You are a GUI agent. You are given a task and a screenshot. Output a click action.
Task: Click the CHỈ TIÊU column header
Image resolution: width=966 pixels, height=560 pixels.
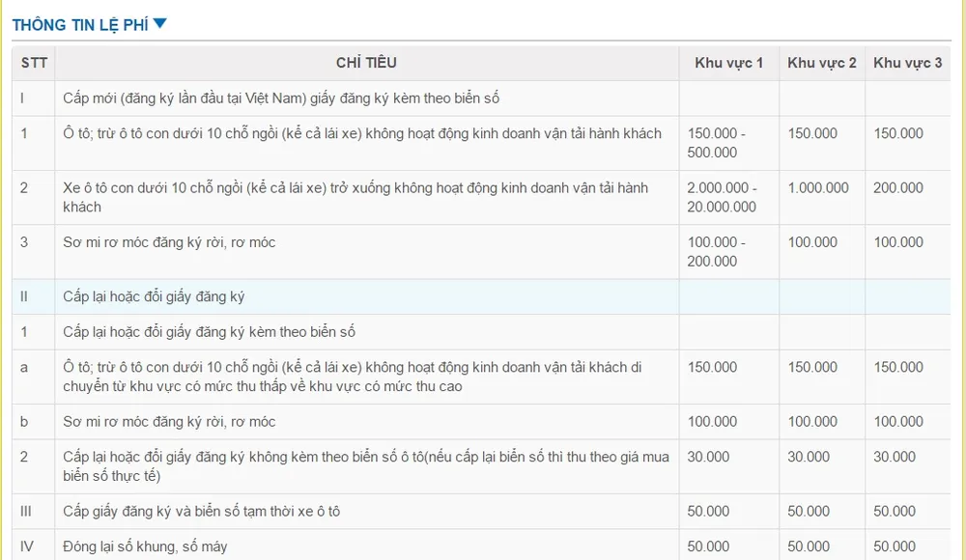pyautogui.click(x=367, y=63)
